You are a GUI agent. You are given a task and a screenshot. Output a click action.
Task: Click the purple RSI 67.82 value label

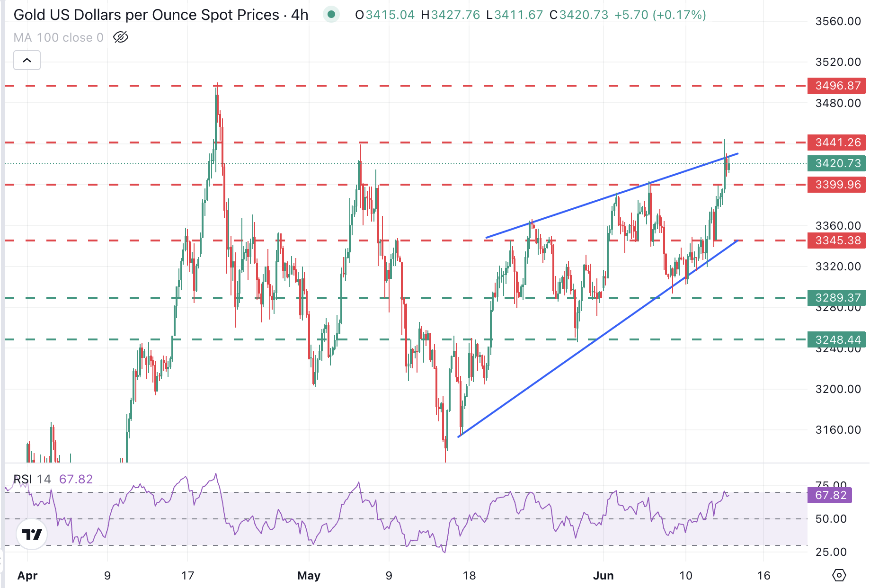tap(830, 495)
